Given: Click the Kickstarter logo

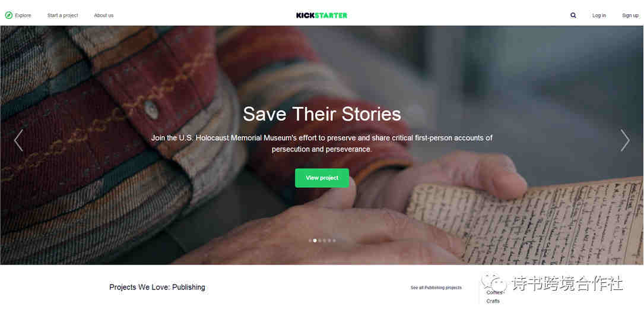Looking at the screenshot, I should click(322, 15).
